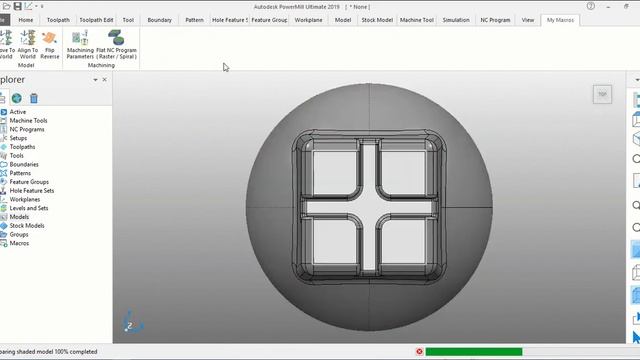The height and width of the screenshot is (360, 640).
Task: Open the Toolpath Edit tab
Action: click(96, 20)
